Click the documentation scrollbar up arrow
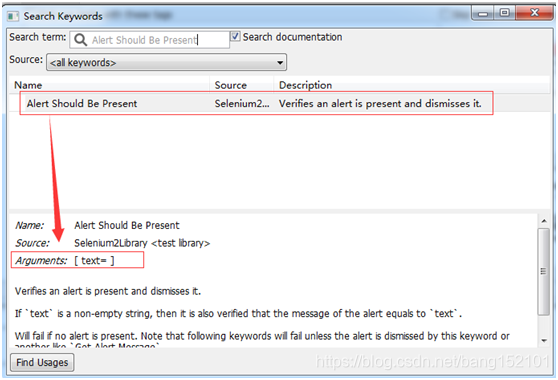 [544, 221]
